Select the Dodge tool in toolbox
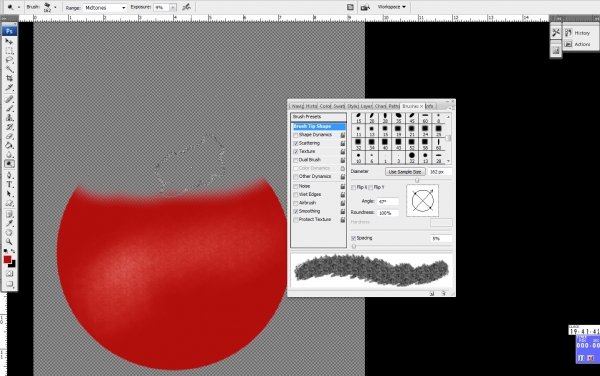The image size is (600, 376). point(9,164)
